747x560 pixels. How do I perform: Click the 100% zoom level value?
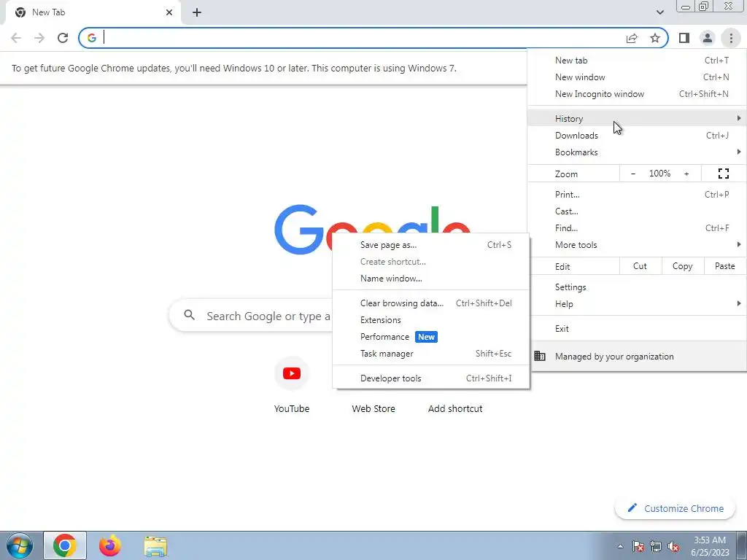point(659,174)
